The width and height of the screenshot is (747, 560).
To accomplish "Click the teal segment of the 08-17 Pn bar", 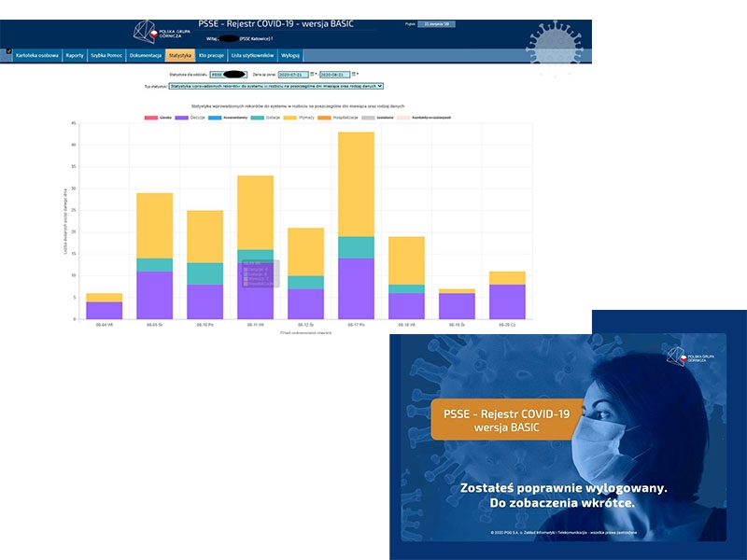I will click(357, 247).
